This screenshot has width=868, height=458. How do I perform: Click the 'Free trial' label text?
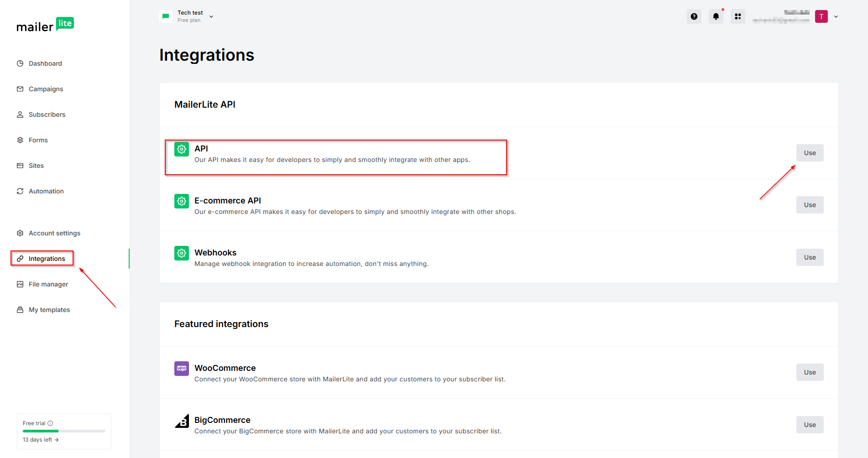click(34, 423)
